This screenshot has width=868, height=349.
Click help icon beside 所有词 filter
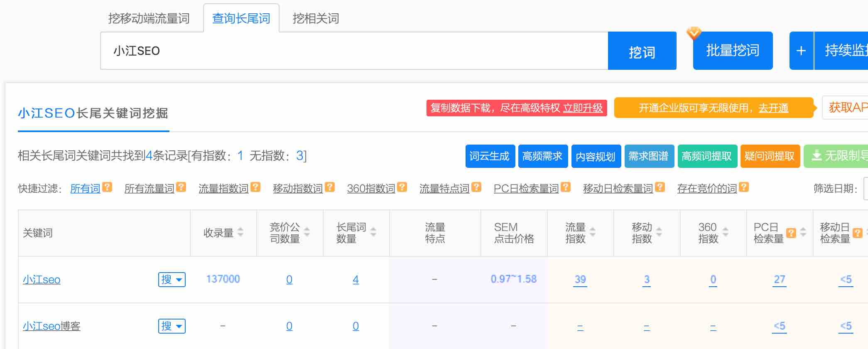click(107, 187)
